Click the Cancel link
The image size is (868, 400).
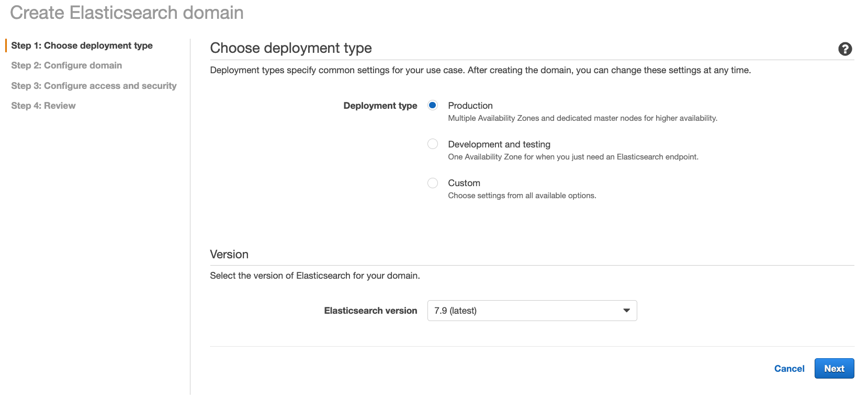[789, 369]
